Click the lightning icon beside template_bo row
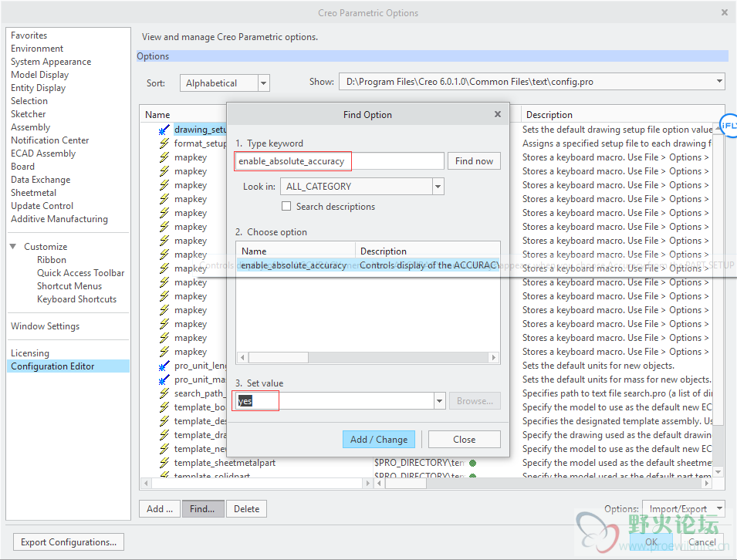The height and width of the screenshot is (560, 737). coord(164,407)
